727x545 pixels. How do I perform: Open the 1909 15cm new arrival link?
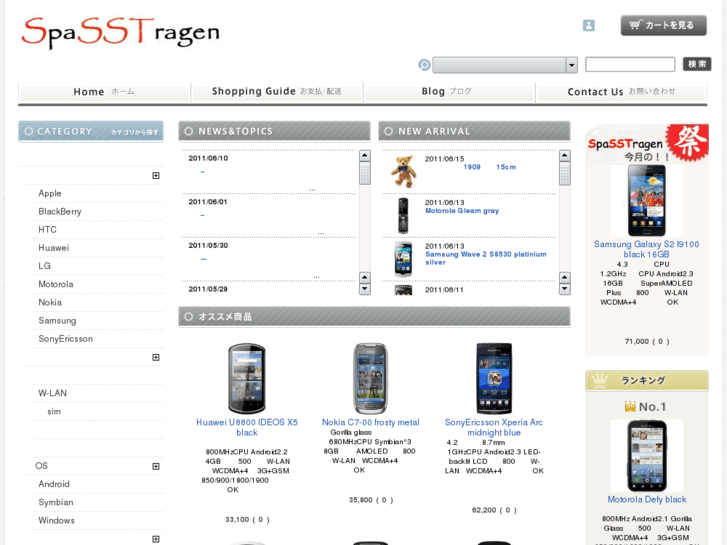click(490, 167)
